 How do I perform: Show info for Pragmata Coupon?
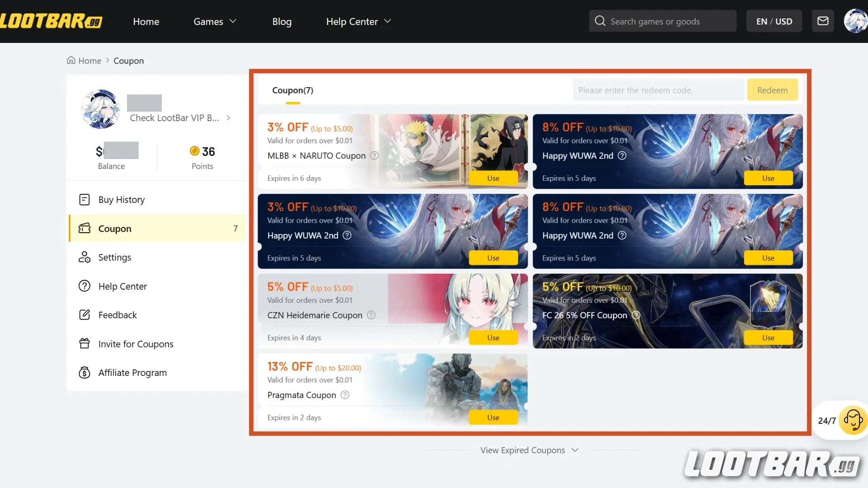[x=345, y=395]
